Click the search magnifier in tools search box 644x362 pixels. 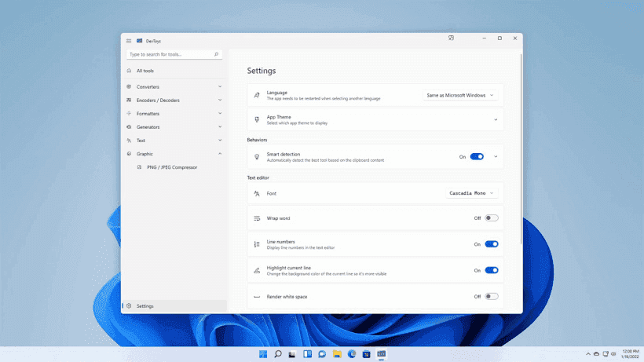[x=217, y=54]
